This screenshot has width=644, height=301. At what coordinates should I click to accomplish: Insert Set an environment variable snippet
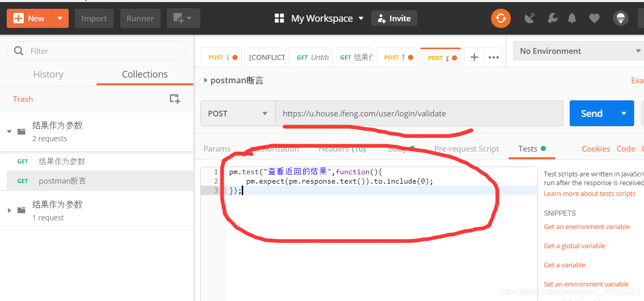[x=586, y=284]
